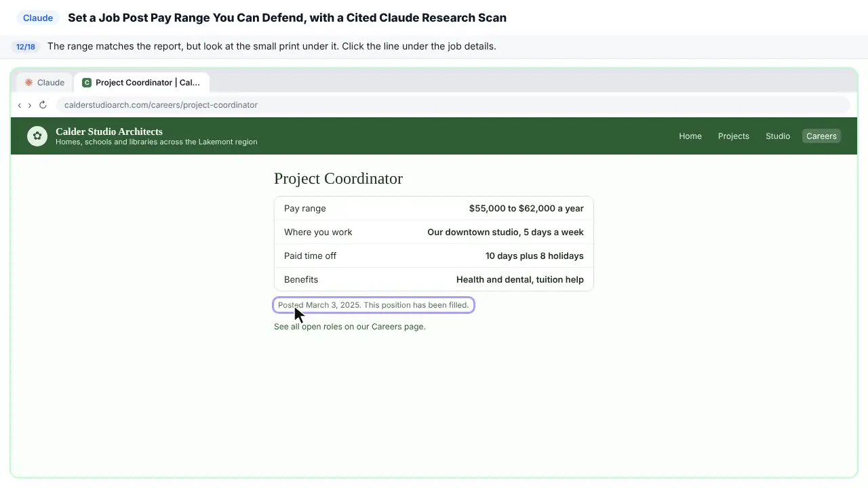Viewport: 868px width, 488px height.
Task: Click the $55,000 to $62,000 a year value
Action: [x=526, y=209]
